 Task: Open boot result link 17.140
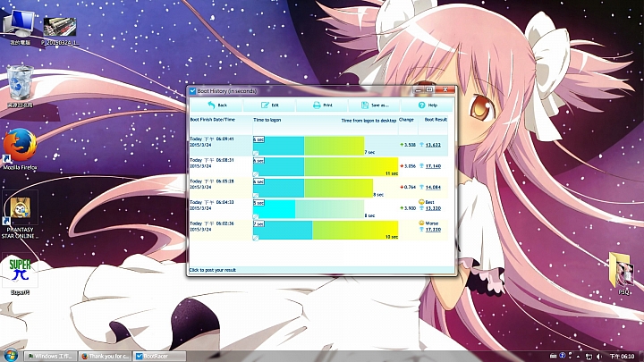click(x=433, y=166)
